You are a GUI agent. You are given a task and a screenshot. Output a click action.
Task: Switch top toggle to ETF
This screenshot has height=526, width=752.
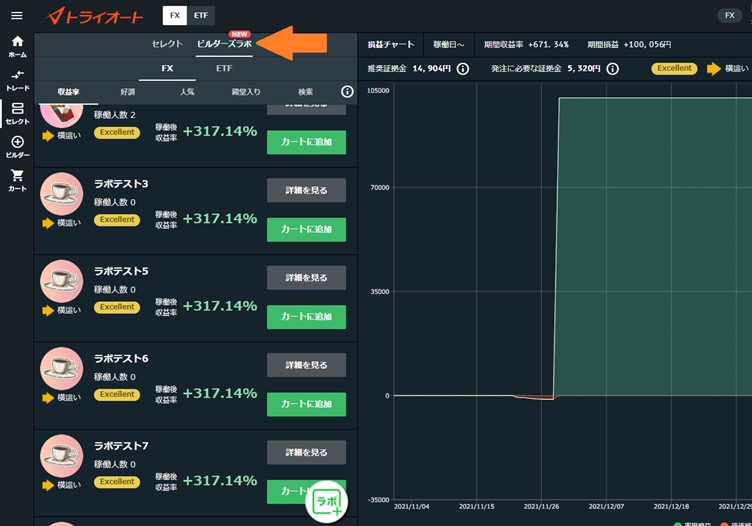point(201,15)
